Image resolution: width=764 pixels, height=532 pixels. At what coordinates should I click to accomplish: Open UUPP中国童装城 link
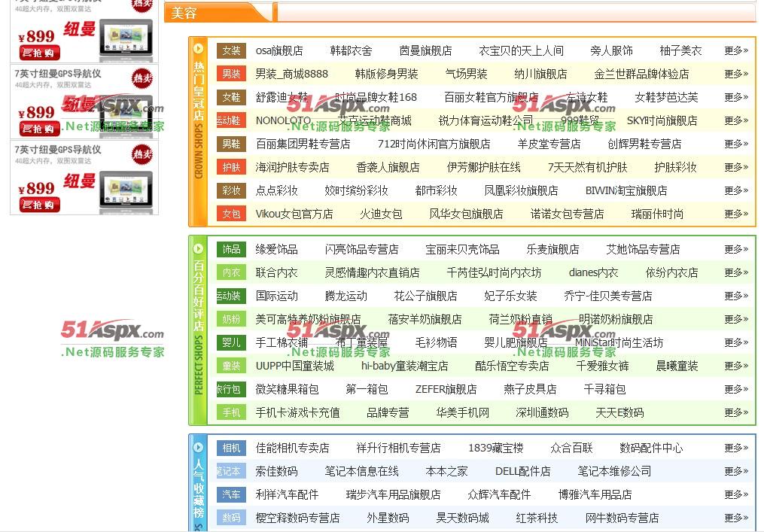294,366
